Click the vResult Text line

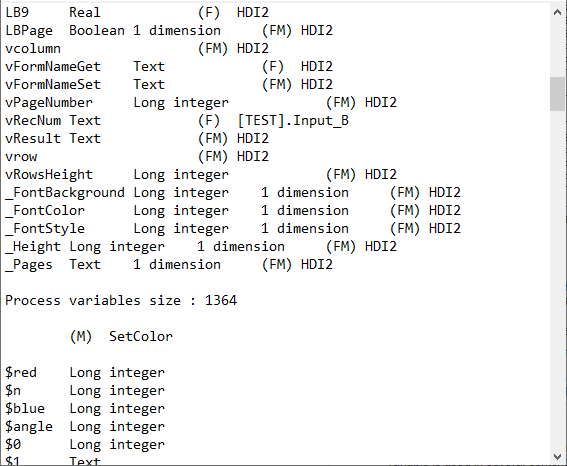[x=137, y=138]
